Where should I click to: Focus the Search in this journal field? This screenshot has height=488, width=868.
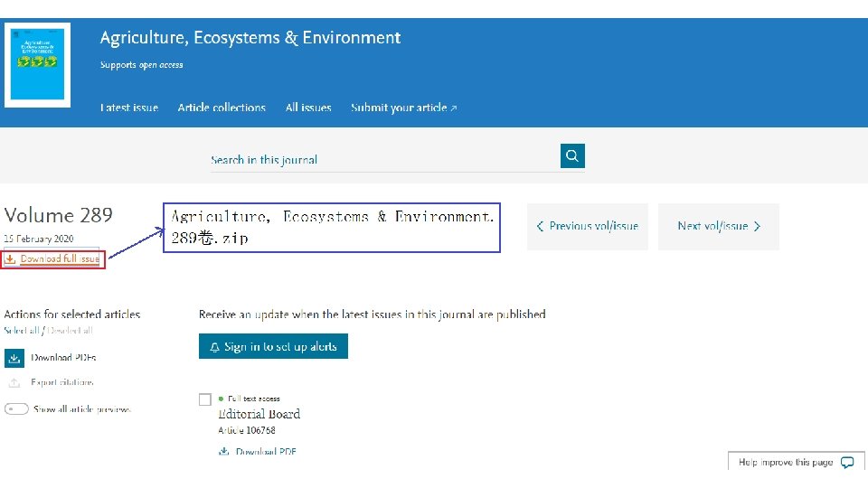[x=384, y=159]
